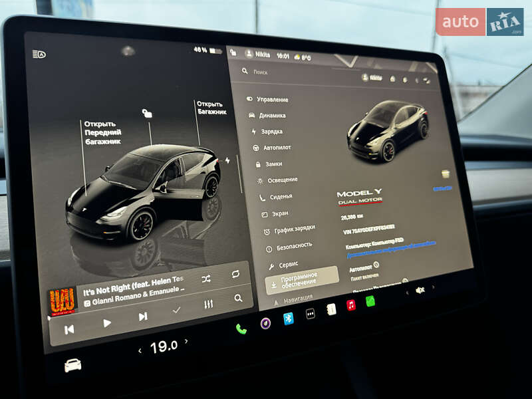The width and height of the screenshot is (532, 399).
Task: Tap the trunk open chevron labeled Открыть Багажник
Action: coord(211,107)
